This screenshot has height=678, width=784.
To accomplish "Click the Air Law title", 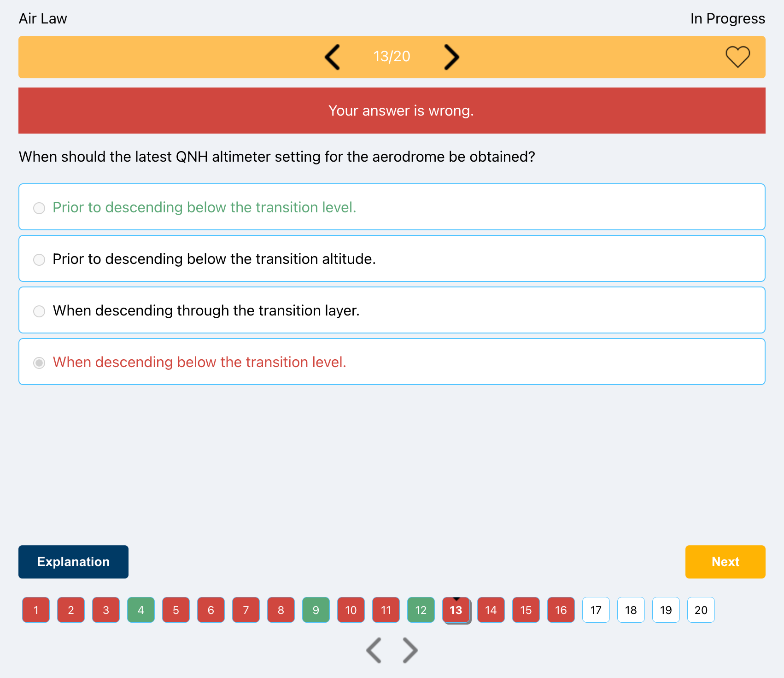I will click(x=43, y=18).
